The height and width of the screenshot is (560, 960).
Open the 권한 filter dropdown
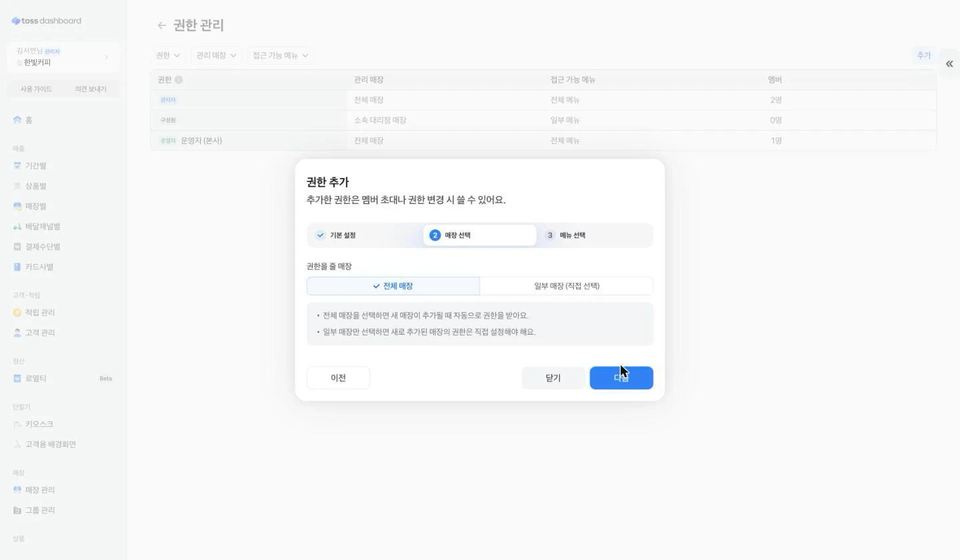[x=168, y=55]
